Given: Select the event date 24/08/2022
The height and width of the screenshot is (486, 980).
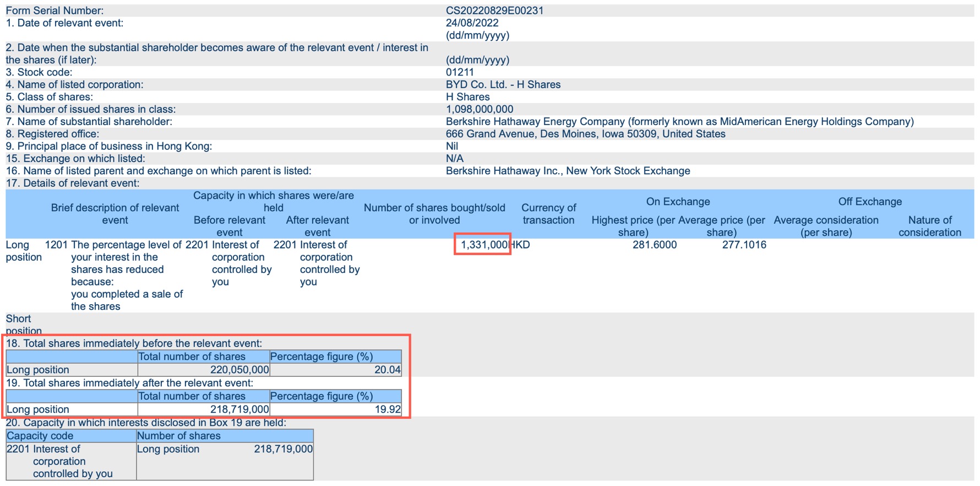Looking at the screenshot, I should point(472,23).
